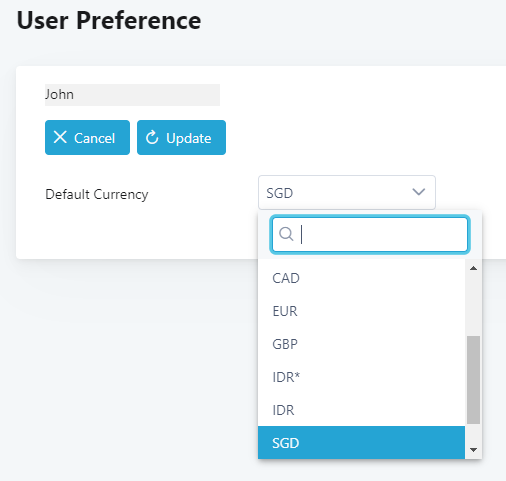Click the Default Currency label
Image resolution: width=506 pixels, height=481 pixels.
coord(97,194)
